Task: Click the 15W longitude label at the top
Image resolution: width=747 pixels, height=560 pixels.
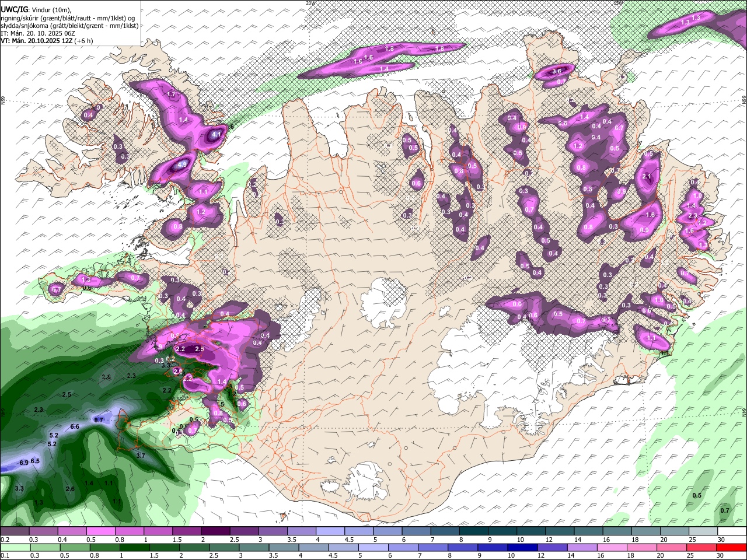Action: pos(618,3)
